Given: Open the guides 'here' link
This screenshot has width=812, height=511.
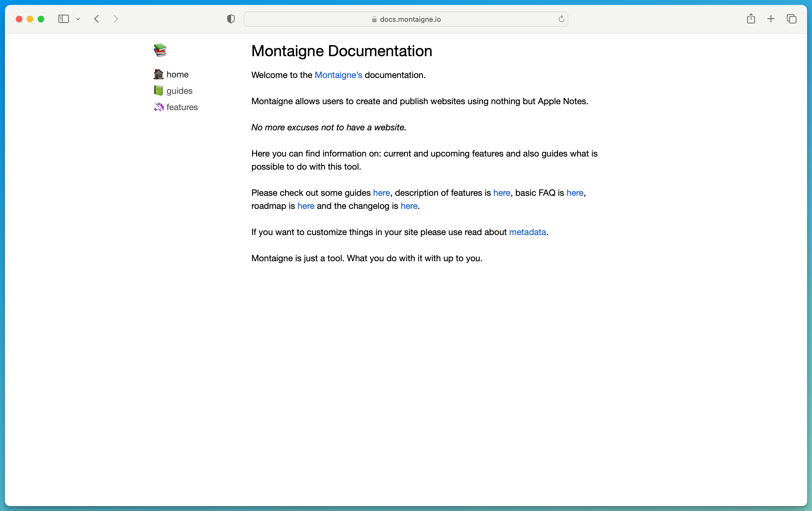Looking at the screenshot, I should 381,193.
